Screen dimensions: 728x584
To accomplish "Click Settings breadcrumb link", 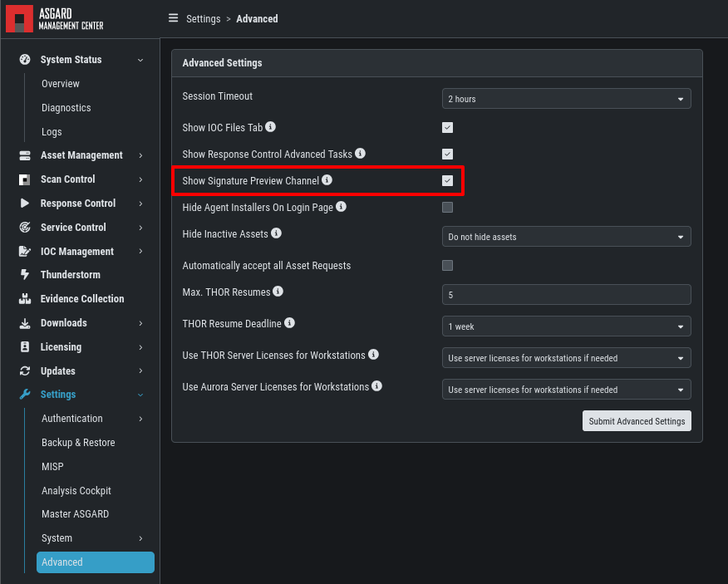I will coord(204,19).
